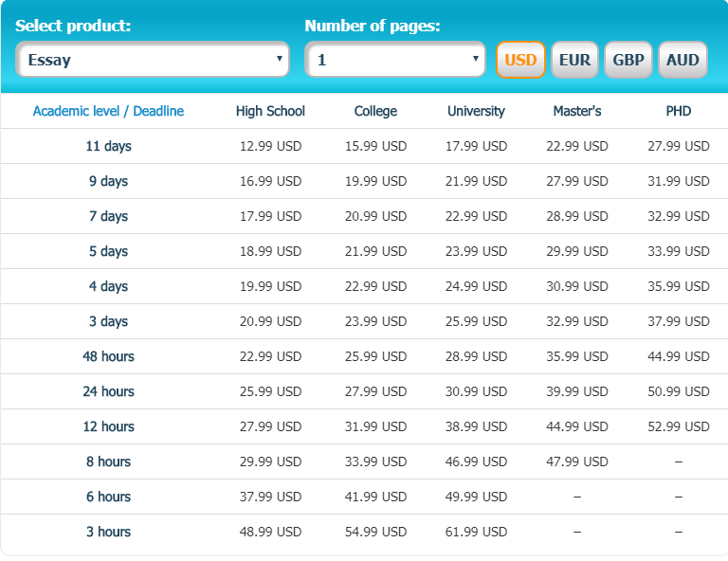Switch currency to EUR

tap(574, 60)
